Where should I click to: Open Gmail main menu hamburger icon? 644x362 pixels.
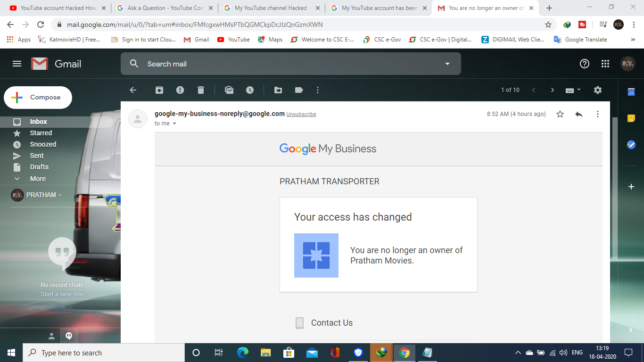click(x=17, y=64)
